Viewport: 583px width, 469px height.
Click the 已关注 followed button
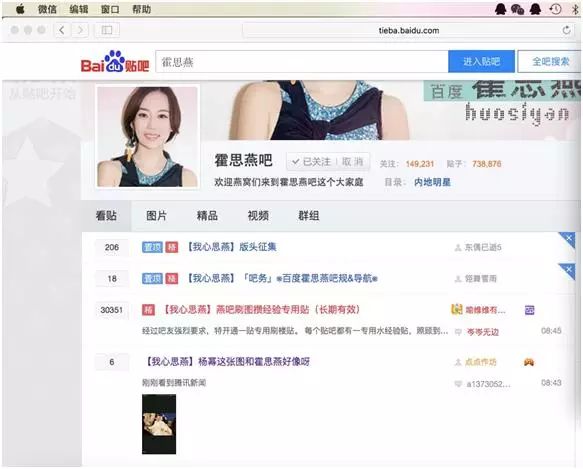(311, 162)
